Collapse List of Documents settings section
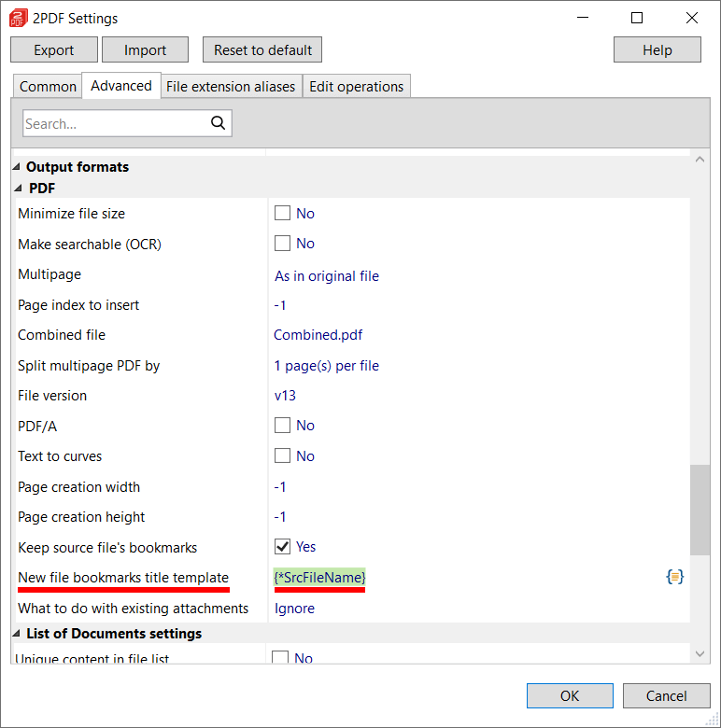The image size is (721, 728). point(16,634)
